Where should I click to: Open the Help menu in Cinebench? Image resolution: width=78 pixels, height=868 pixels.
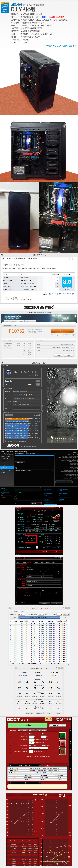tap(7, 366)
